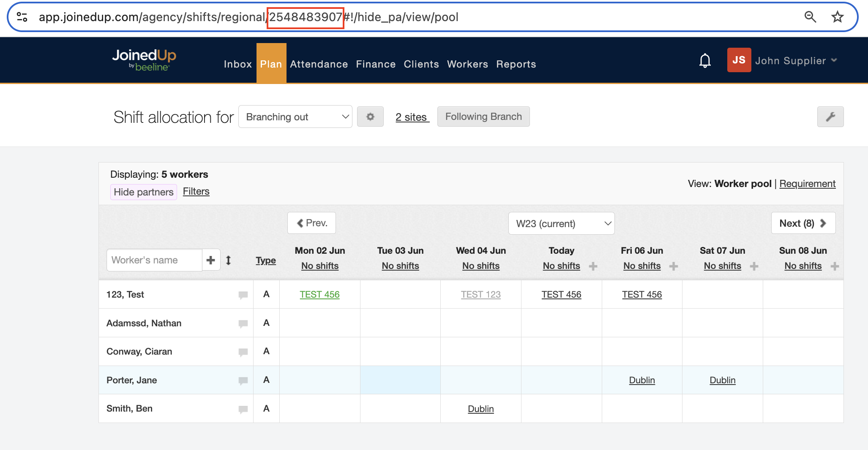868x450 pixels.
Task: Click the gear settings icon beside branch dropdown
Action: click(x=370, y=117)
